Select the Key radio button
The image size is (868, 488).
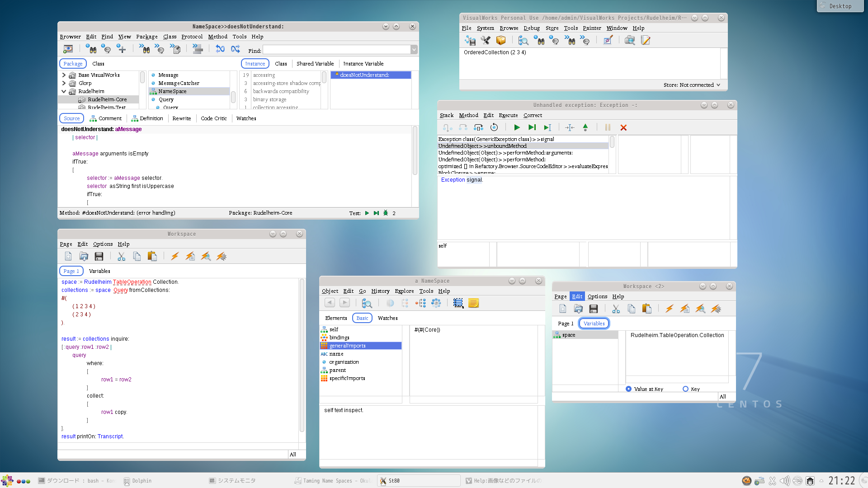[685, 389]
